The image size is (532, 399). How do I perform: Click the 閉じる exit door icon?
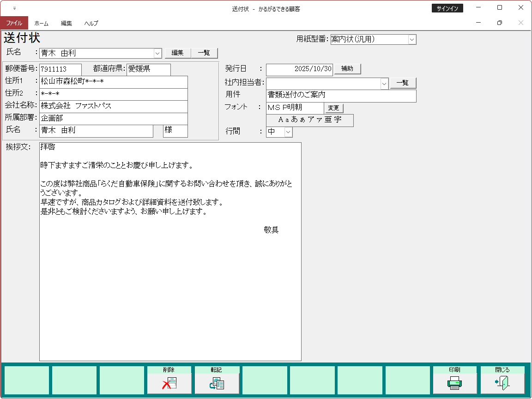[502, 383]
